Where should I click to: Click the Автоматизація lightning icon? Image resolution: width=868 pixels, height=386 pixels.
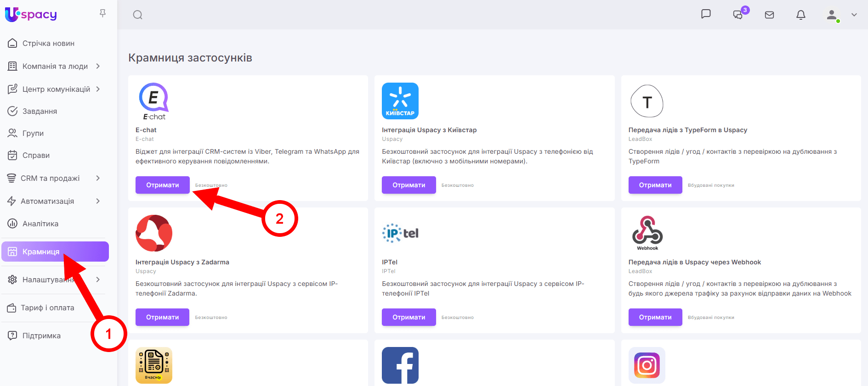pyautogui.click(x=11, y=201)
